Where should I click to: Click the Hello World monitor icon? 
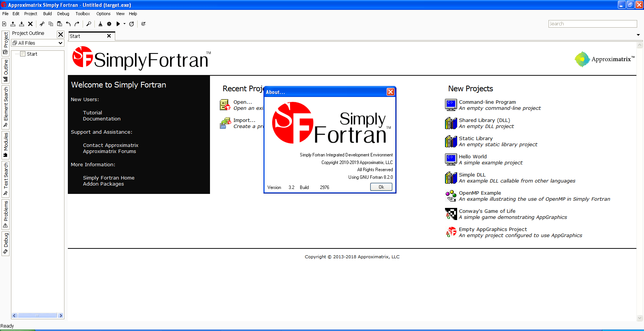click(x=451, y=159)
